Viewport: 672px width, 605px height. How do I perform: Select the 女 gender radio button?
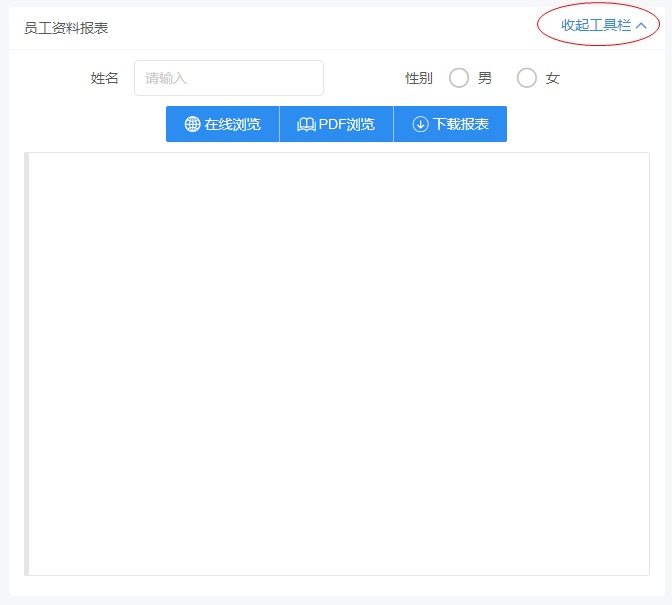[526, 78]
